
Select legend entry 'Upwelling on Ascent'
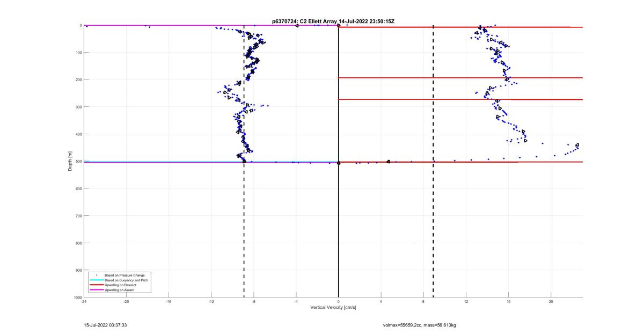(x=120, y=289)
